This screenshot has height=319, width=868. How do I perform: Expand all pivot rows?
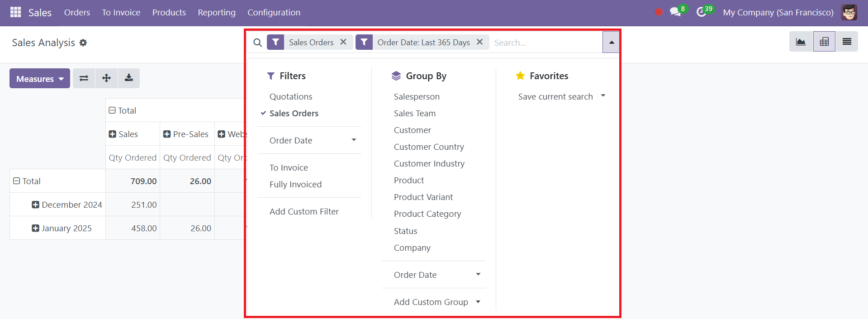click(x=106, y=78)
